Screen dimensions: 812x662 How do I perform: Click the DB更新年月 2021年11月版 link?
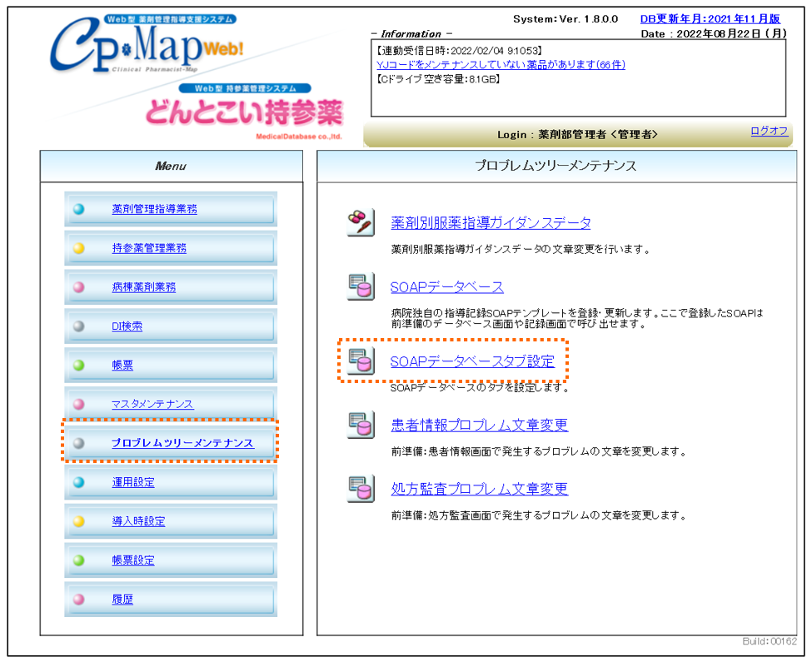(x=710, y=19)
